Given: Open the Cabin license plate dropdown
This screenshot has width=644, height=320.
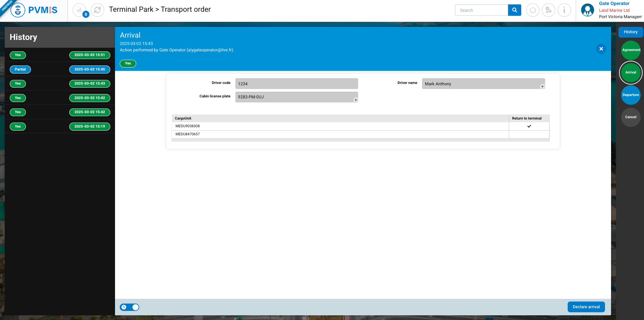Looking at the screenshot, I should pos(296,97).
